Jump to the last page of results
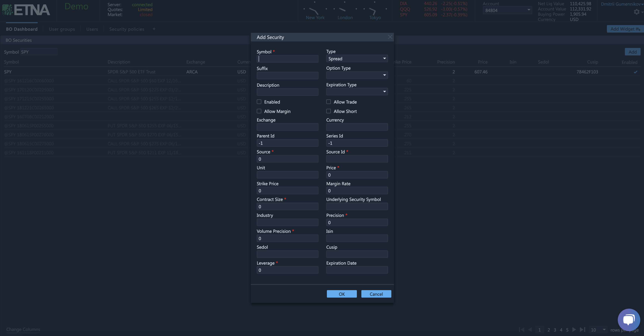The height and width of the screenshot is (336, 644). tap(583, 330)
